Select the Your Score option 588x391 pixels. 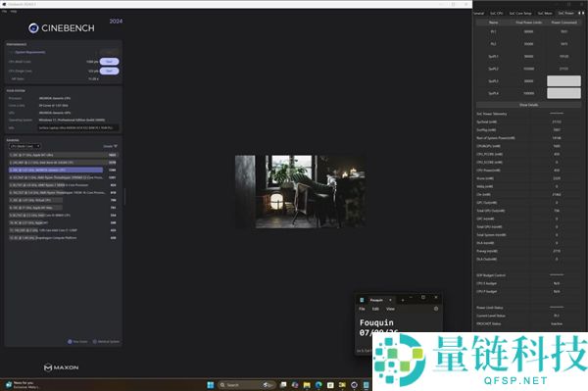coord(77,342)
